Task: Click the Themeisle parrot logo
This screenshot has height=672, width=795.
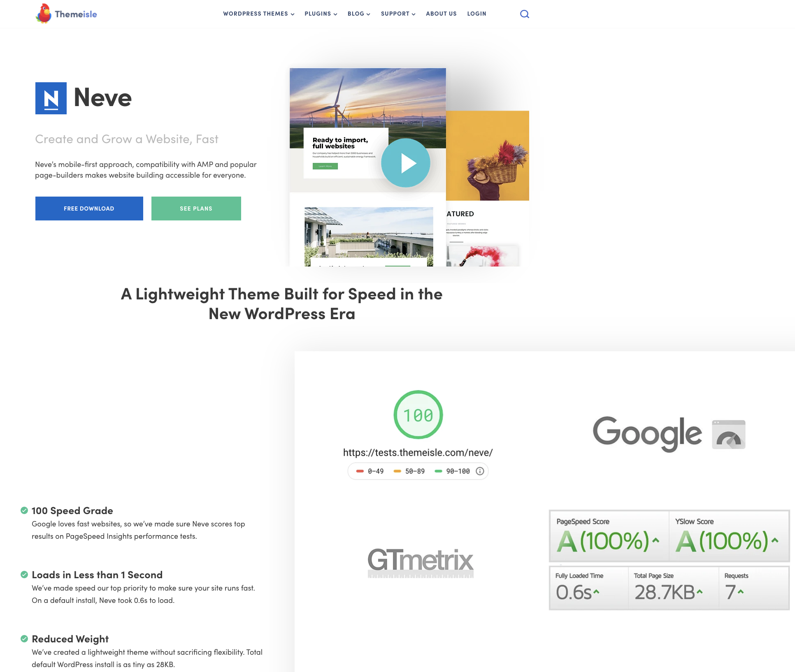Action: (x=44, y=14)
